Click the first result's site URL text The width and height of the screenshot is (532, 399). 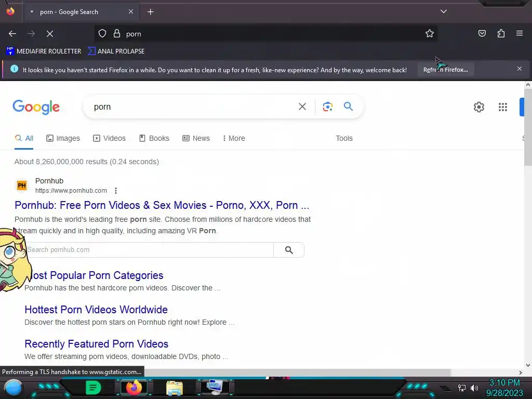coord(71,191)
